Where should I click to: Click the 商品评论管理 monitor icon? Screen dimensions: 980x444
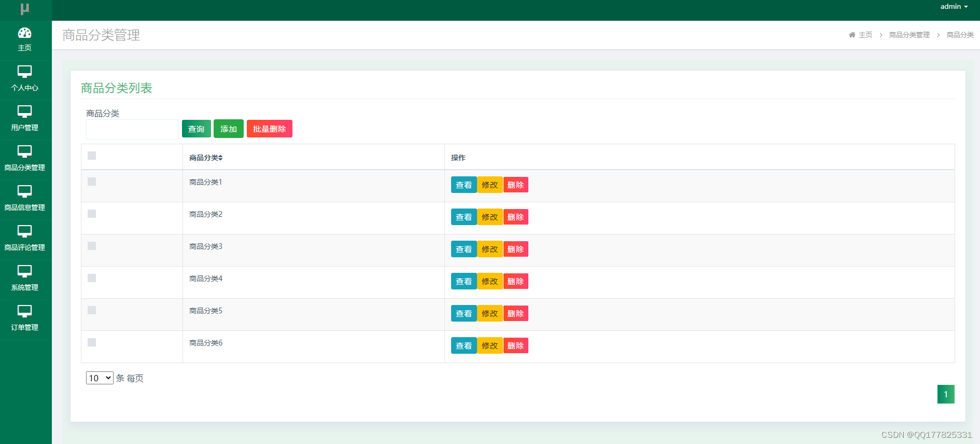pos(25,231)
